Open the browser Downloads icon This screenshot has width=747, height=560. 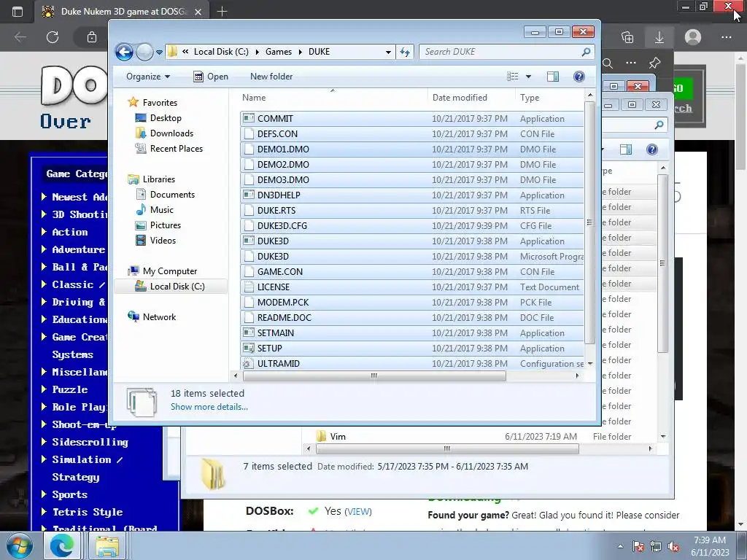pyautogui.click(x=659, y=37)
